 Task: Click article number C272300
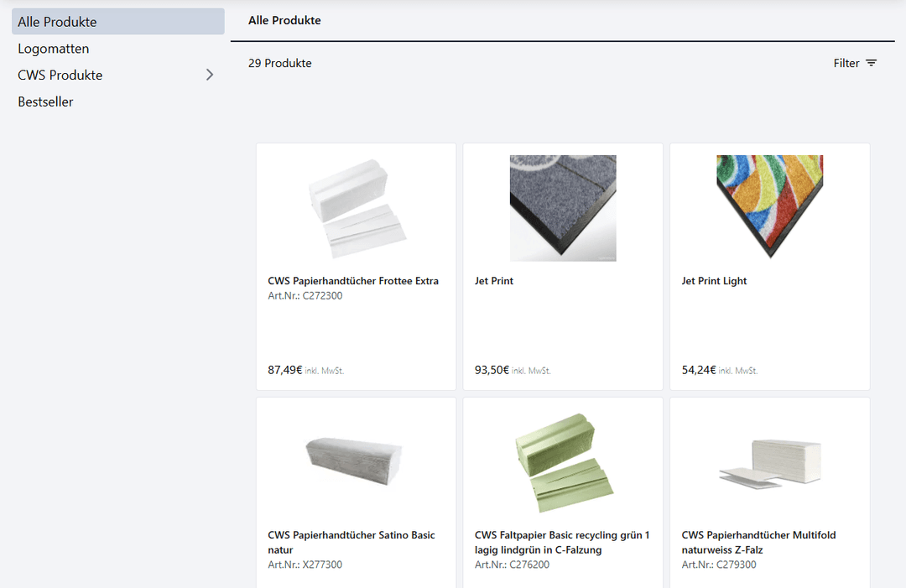click(x=305, y=295)
